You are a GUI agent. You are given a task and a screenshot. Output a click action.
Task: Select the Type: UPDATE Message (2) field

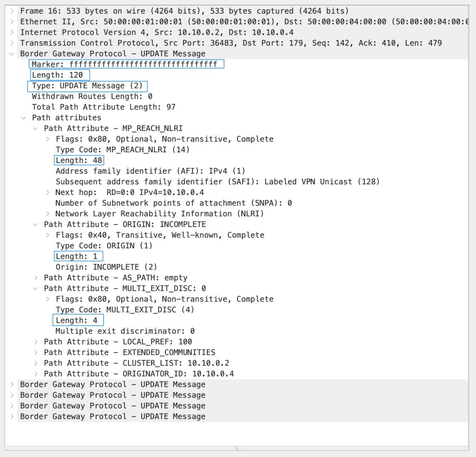pos(87,86)
